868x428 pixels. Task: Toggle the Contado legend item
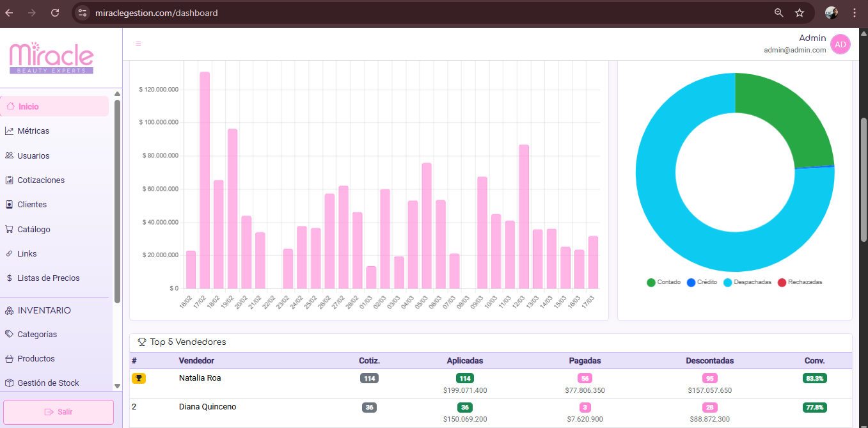coord(663,282)
